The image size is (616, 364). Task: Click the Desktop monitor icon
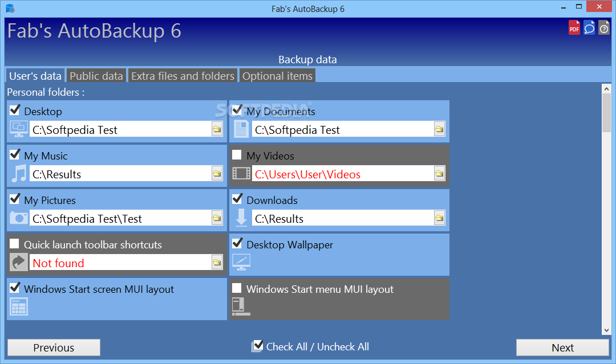click(18, 129)
